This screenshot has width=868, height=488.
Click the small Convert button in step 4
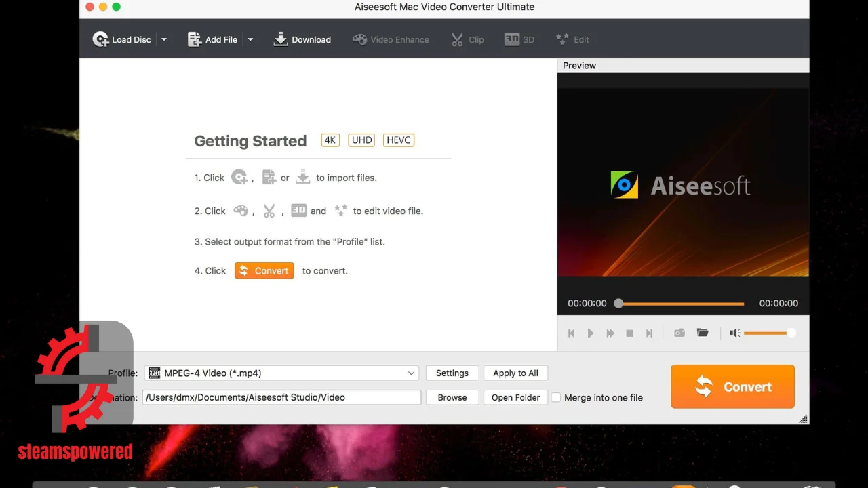[264, 270]
